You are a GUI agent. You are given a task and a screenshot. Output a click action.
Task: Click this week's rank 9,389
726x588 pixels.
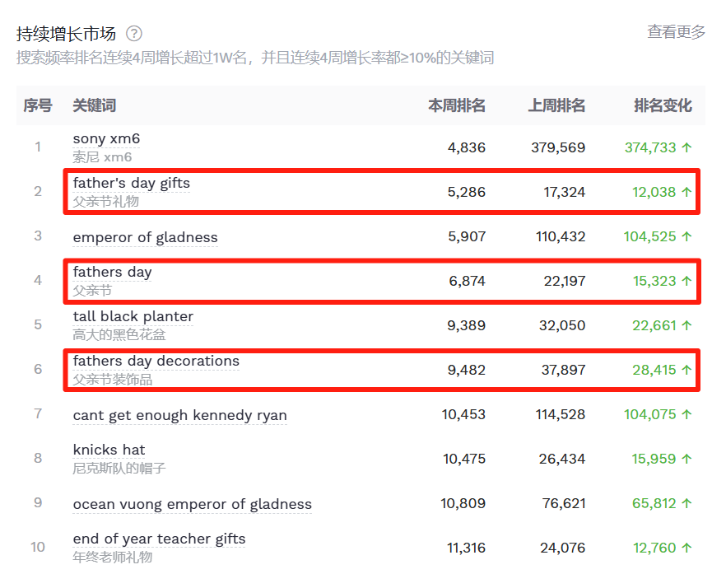point(466,326)
